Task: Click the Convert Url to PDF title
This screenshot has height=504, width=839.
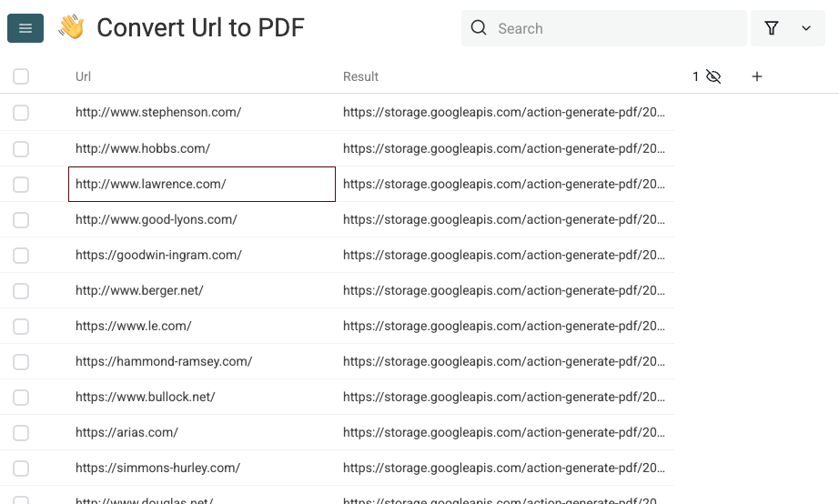Action: 200,28
